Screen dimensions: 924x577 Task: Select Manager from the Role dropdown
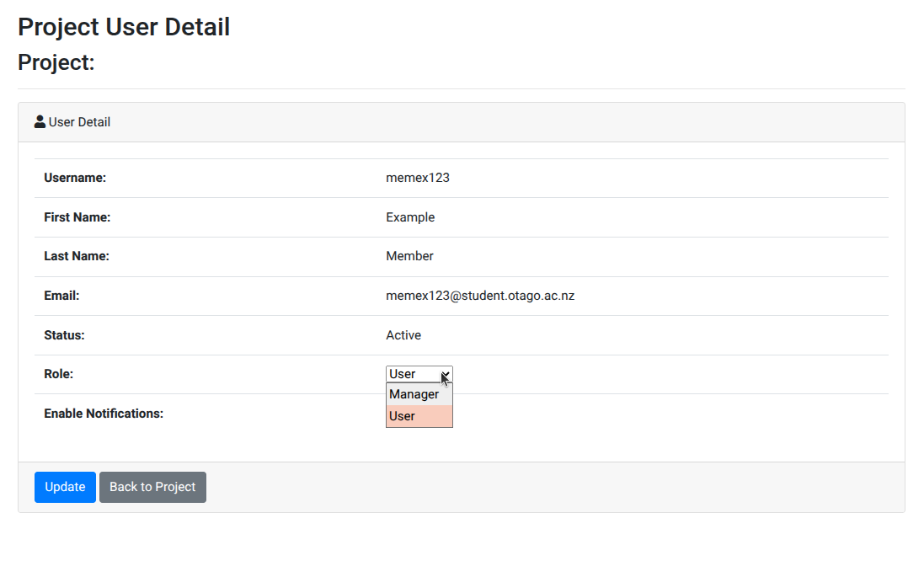tap(414, 394)
